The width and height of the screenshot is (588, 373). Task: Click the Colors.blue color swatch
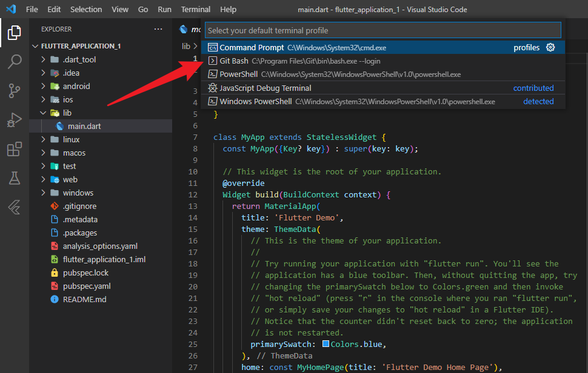click(326, 344)
